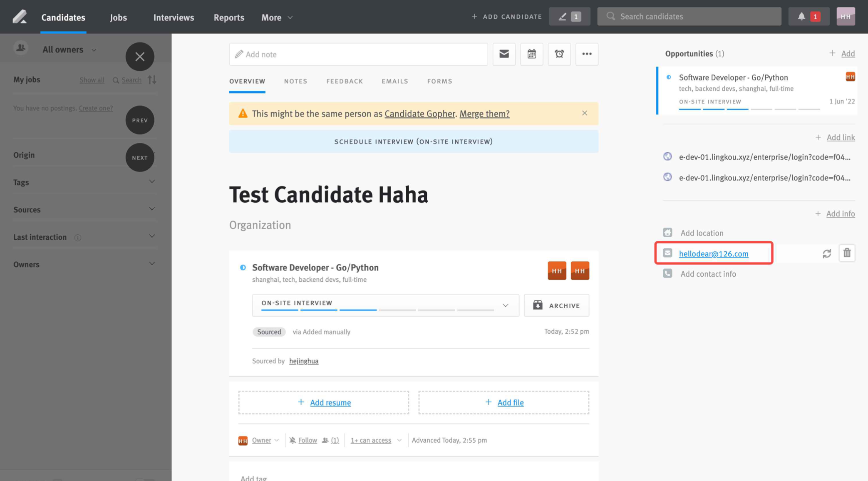Click in the Add note field
Image resolution: width=868 pixels, height=481 pixels.
[x=358, y=54]
